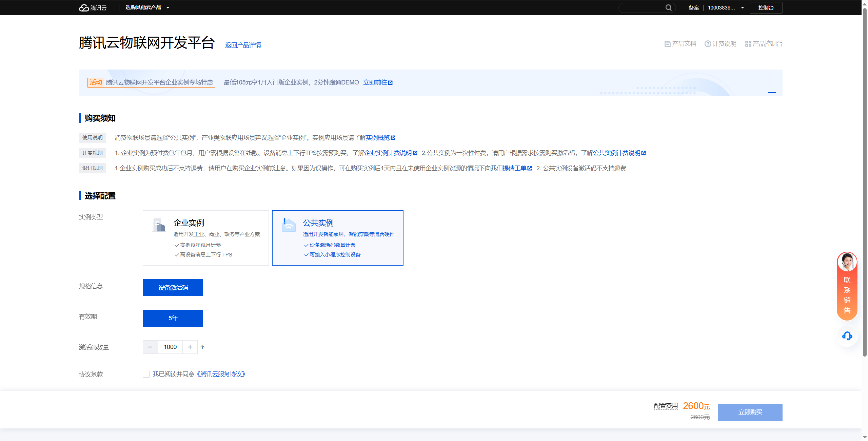This screenshot has height=441, width=868.
Task: Open product documentation icon link
Action: (x=667, y=44)
